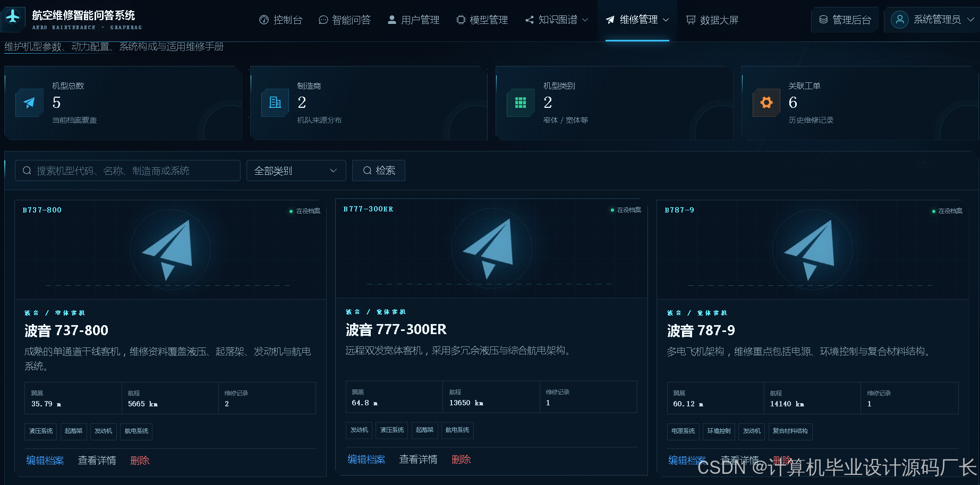Click the B737-800 model code label
The image size is (980, 485).
coord(42,210)
